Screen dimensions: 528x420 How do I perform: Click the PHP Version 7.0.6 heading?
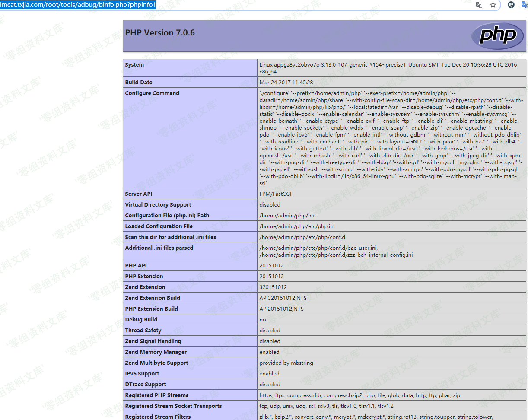point(160,33)
